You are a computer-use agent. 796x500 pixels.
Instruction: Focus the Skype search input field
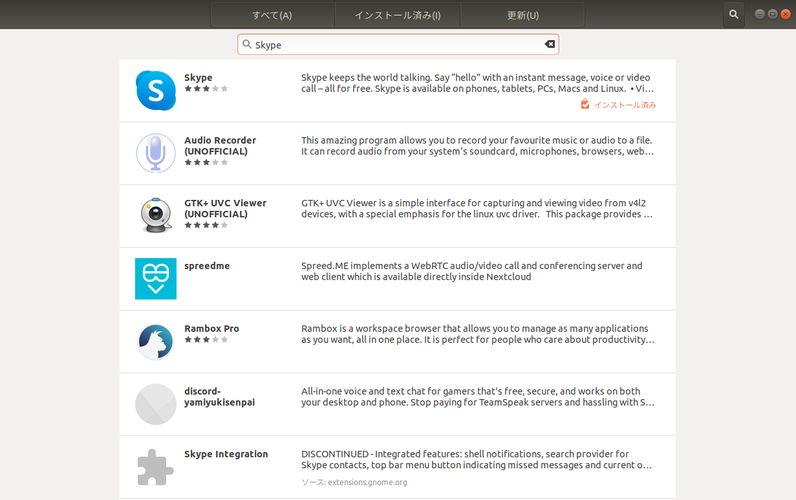click(398, 44)
